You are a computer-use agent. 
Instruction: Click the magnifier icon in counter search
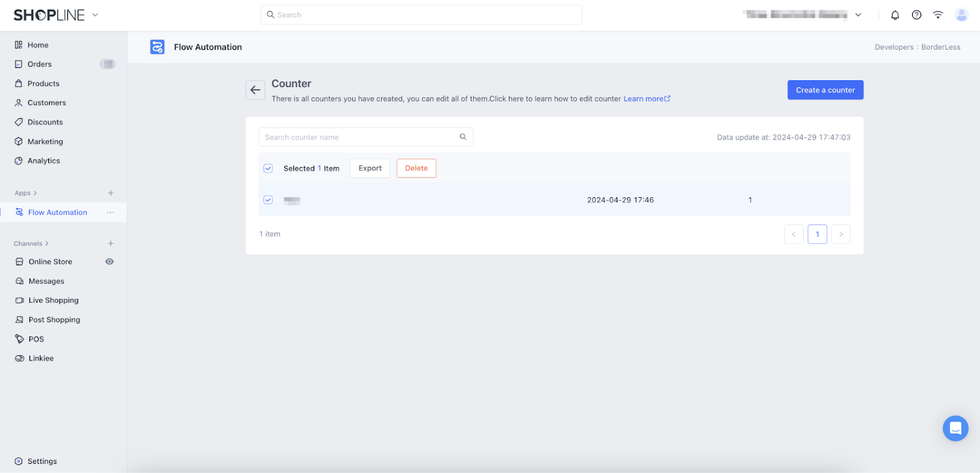point(463,137)
